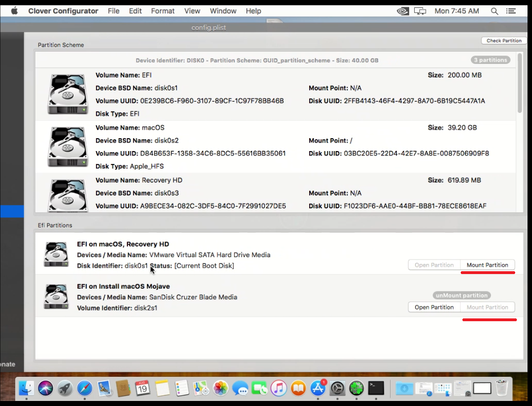Click Volume Identifier disk2s1 text
The width and height of the screenshot is (532, 406).
(x=117, y=308)
